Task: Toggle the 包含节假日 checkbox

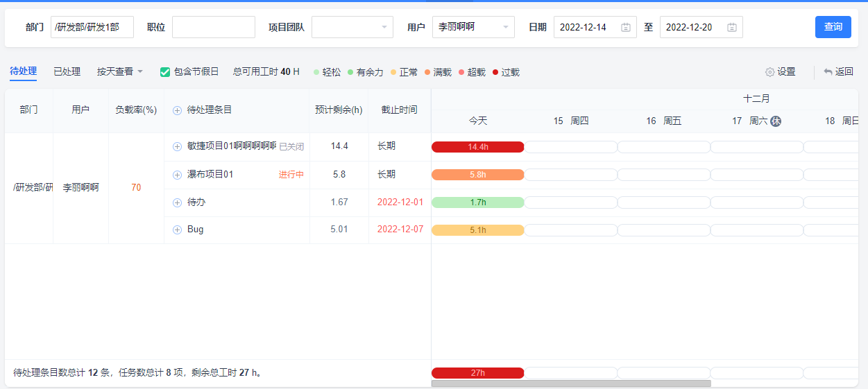Action: coord(165,72)
